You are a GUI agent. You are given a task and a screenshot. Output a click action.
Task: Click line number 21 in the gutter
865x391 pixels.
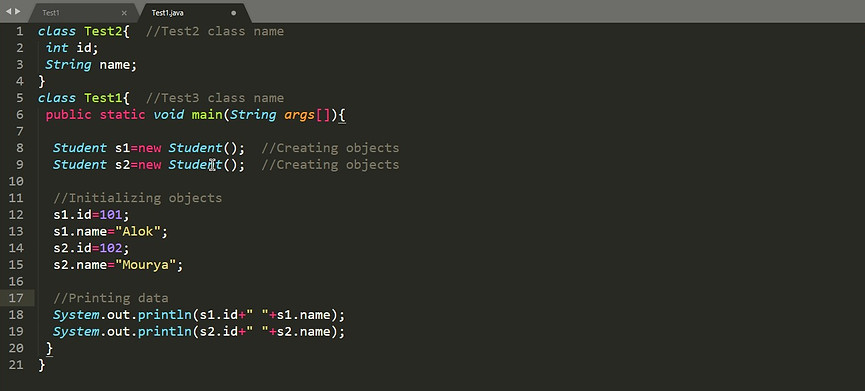pos(17,365)
